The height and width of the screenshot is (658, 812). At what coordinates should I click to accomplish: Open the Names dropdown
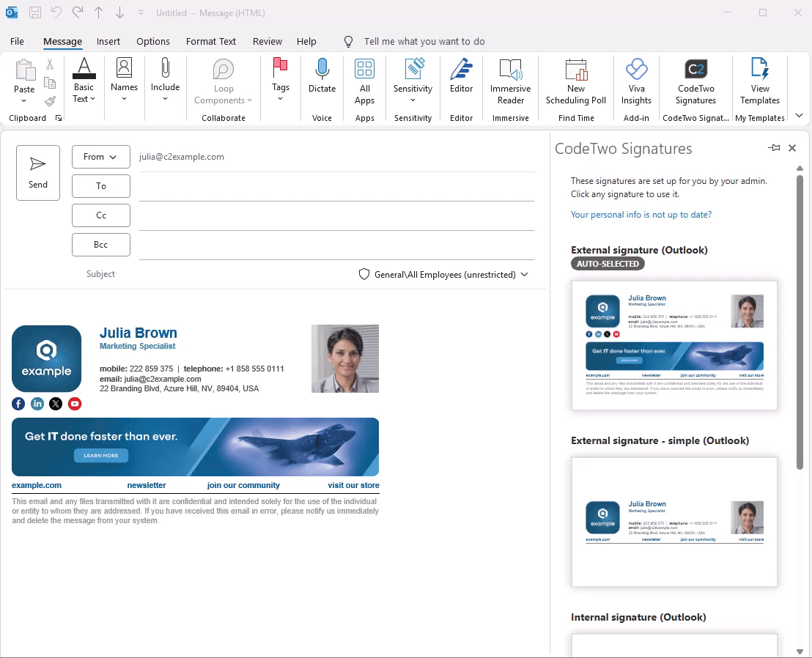[x=125, y=80]
